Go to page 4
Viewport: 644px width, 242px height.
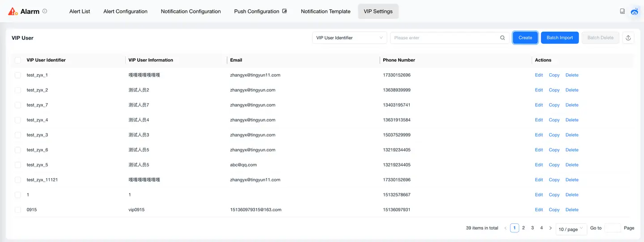coord(541,228)
